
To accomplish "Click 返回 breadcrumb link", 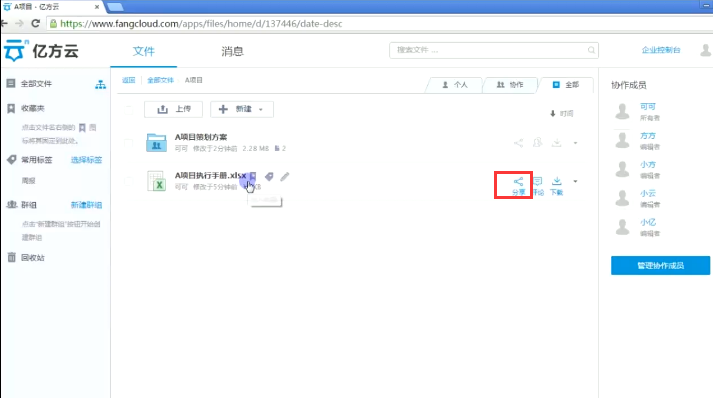I will [x=129, y=80].
